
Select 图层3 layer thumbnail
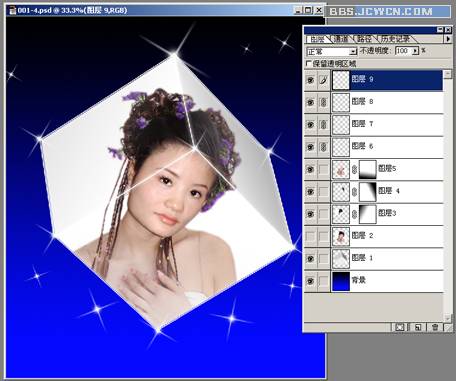click(341, 214)
